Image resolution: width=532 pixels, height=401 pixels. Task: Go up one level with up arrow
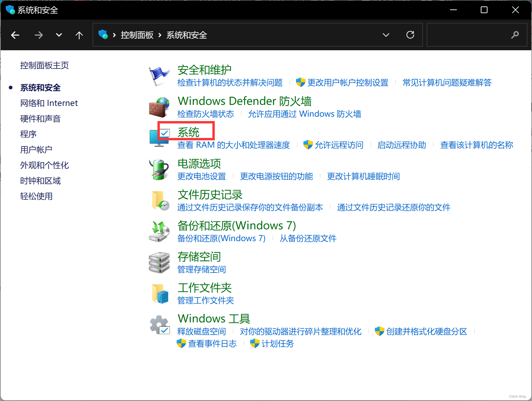pos(79,35)
